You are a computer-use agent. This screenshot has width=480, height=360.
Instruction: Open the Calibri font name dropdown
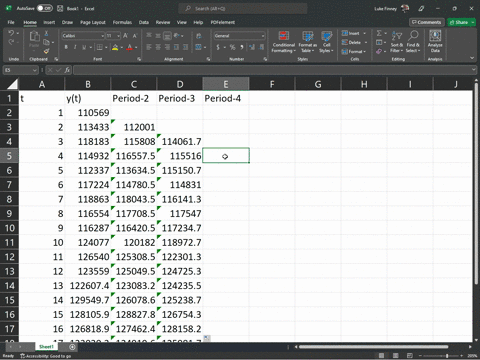[103, 36]
